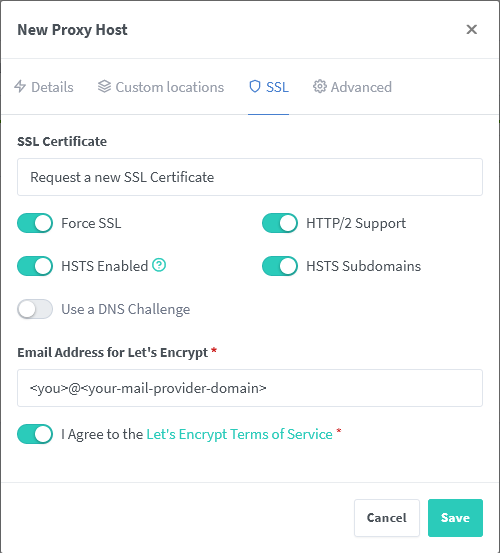
Task: Toggle the Terms of Service agreement switch
Action: [x=35, y=434]
